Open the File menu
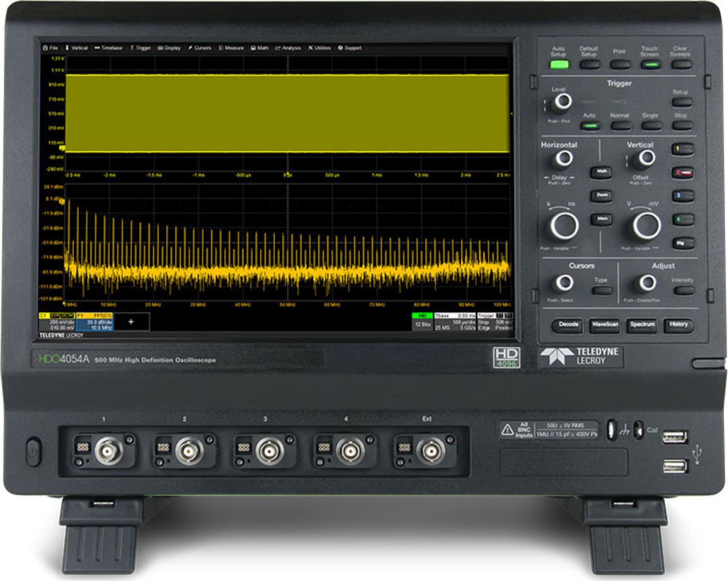This screenshot has width=728, height=581. click(x=51, y=47)
